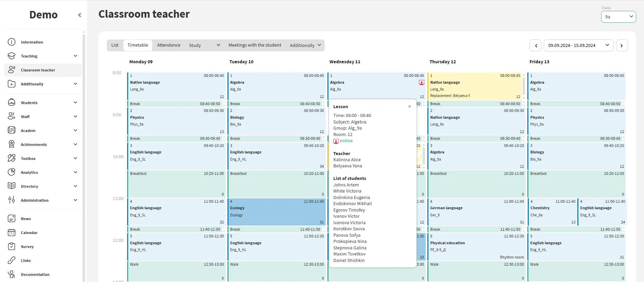Screen dimensions: 644x282
Task: Open the Information page icon
Action: tap(12, 42)
